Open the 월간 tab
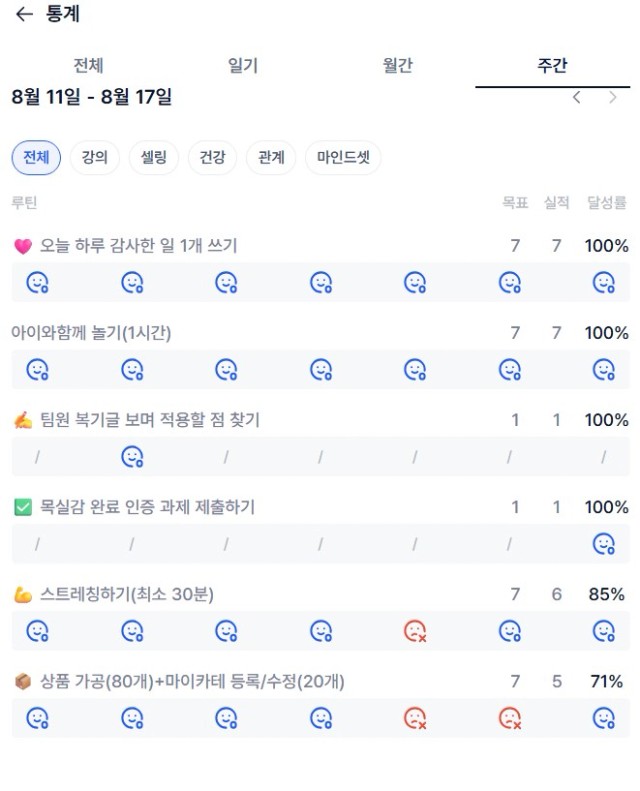 pyautogui.click(x=397, y=66)
